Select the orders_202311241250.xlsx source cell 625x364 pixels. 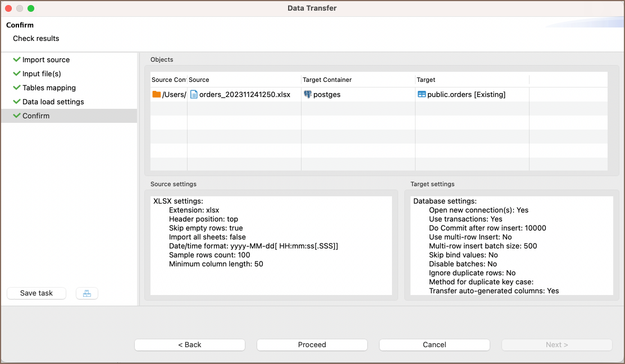[x=244, y=94]
